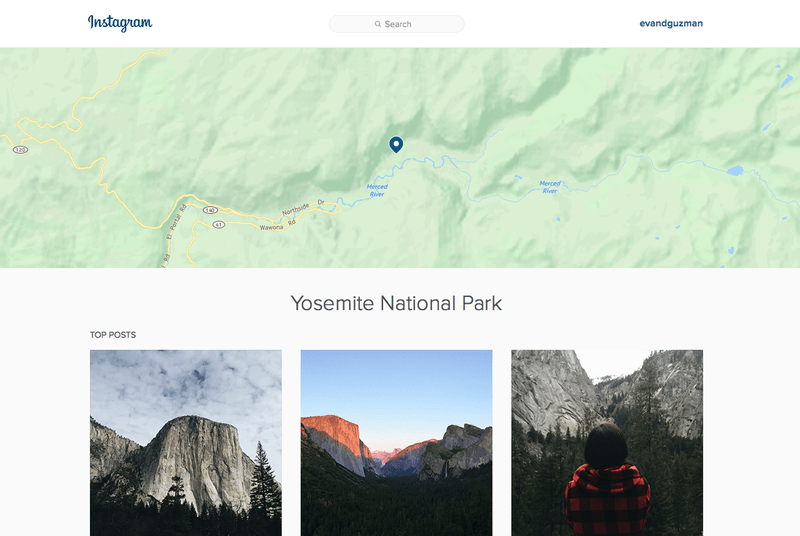Click the Instagram logo
This screenshot has width=800, height=536.
click(120, 23)
